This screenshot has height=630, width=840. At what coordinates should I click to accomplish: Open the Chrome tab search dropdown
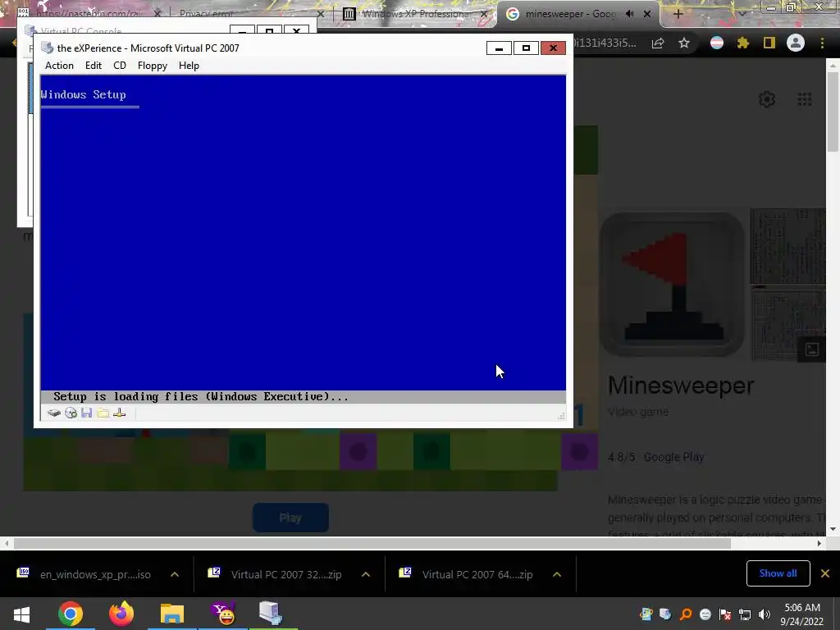tap(742, 14)
